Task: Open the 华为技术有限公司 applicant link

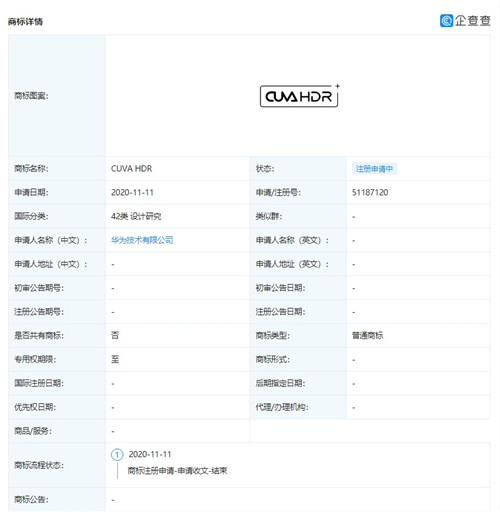Action: tap(142, 240)
